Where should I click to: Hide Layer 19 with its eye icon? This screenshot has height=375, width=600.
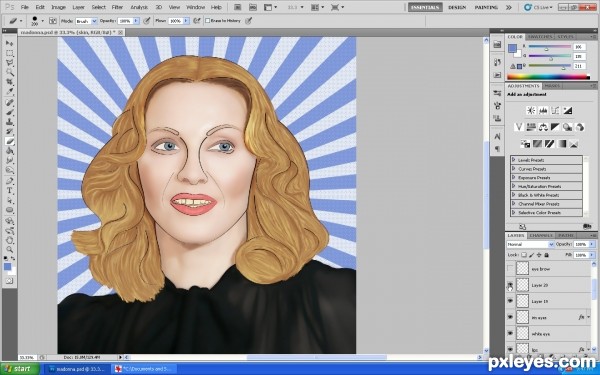[x=510, y=301]
